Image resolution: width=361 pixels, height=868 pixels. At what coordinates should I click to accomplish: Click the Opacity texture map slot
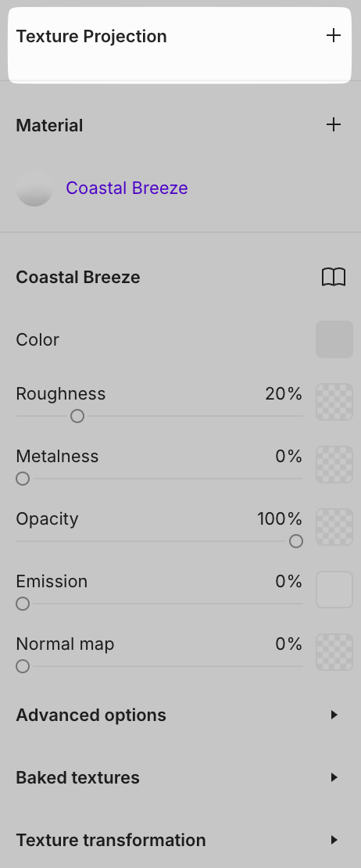point(334,527)
